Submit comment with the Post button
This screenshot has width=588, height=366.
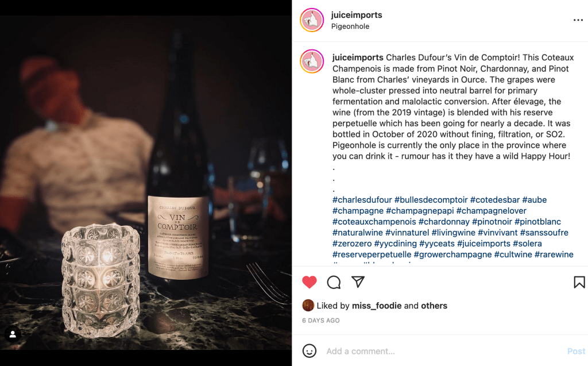tap(576, 352)
